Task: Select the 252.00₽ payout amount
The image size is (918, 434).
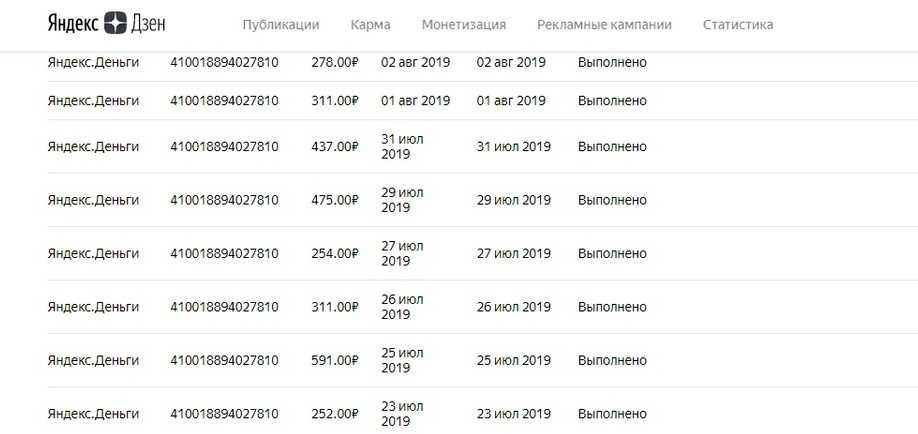Action: [x=334, y=414]
